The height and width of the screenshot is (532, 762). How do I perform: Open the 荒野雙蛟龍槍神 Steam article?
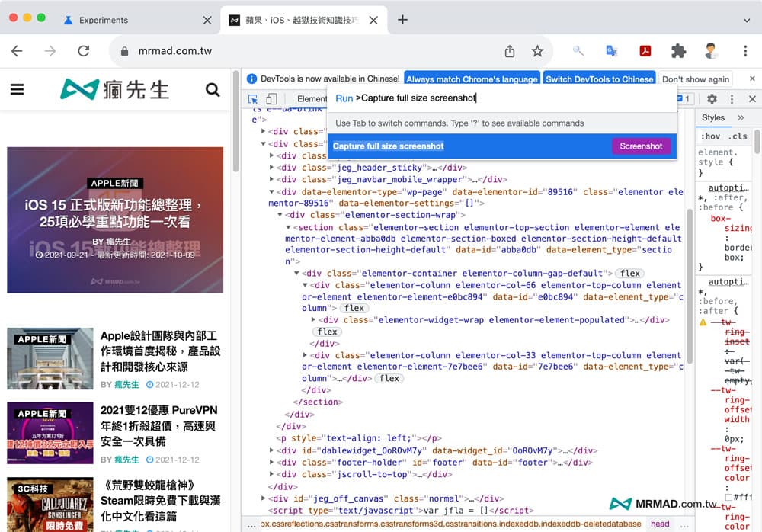coord(160,501)
